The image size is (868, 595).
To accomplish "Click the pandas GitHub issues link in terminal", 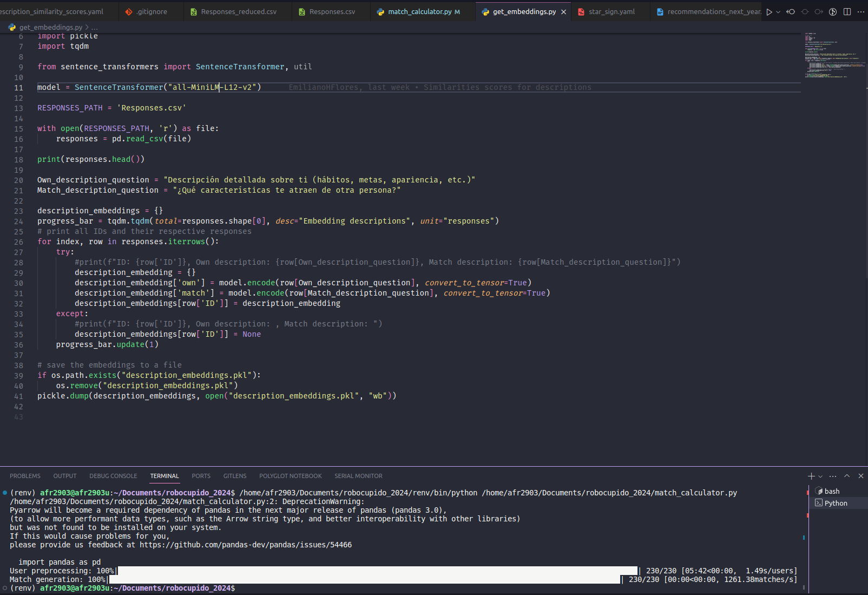I will coord(246,545).
